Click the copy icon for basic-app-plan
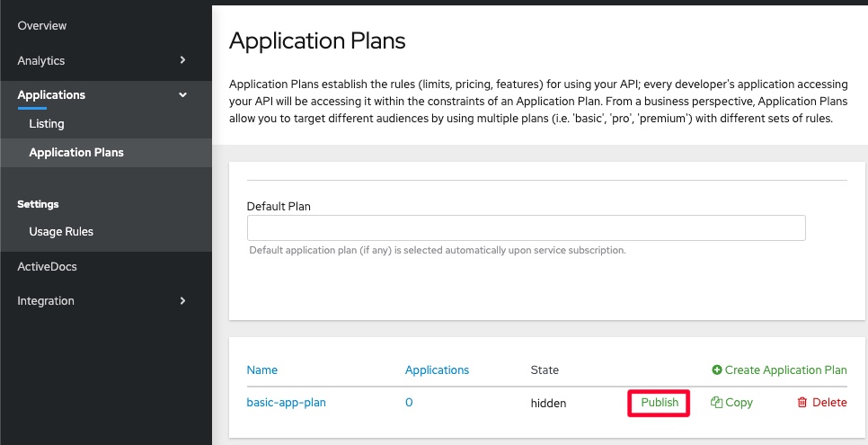868x445 pixels. [716, 403]
